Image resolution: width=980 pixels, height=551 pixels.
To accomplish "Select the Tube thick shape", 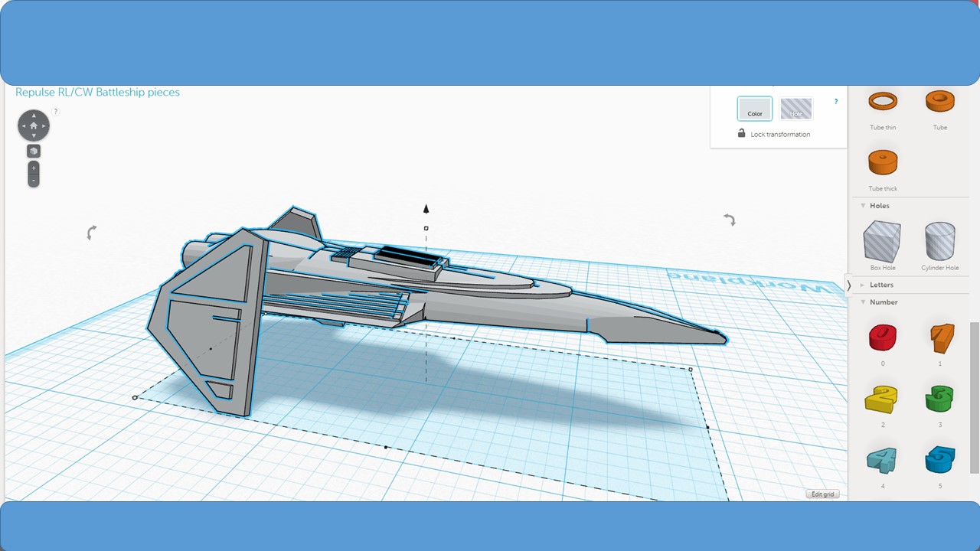I will click(883, 162).
